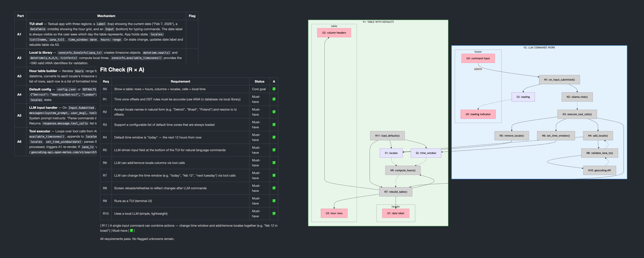Click the green checkmark in row R10
Viewport: 644px width, 258px height.
(274, 213)
